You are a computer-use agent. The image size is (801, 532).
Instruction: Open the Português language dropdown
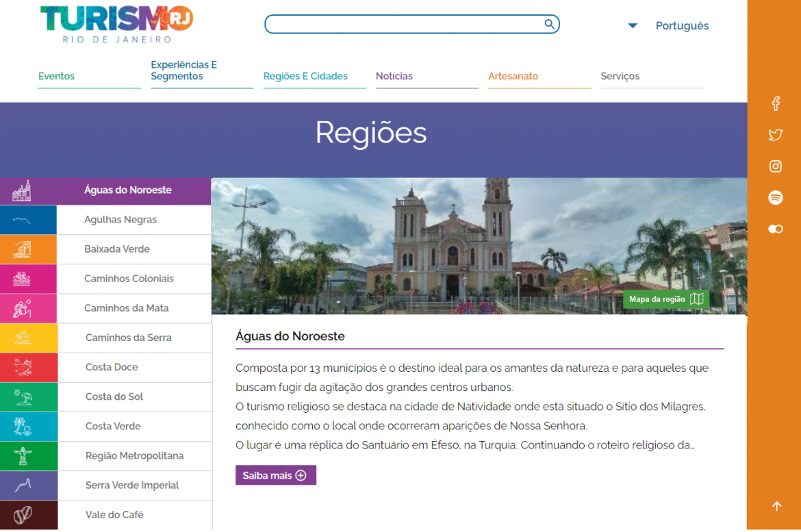pyautogui.click(x=668, y=26)
